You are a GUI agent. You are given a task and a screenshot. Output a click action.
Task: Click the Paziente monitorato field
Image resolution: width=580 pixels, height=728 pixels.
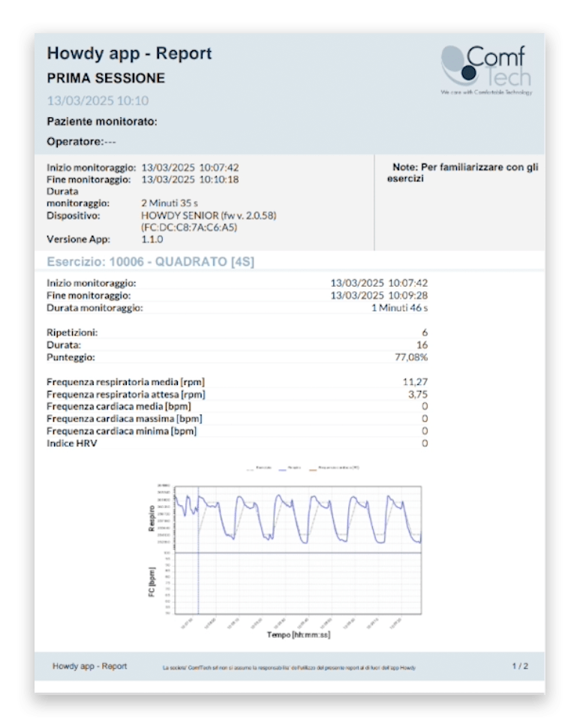tap(102, 122)
